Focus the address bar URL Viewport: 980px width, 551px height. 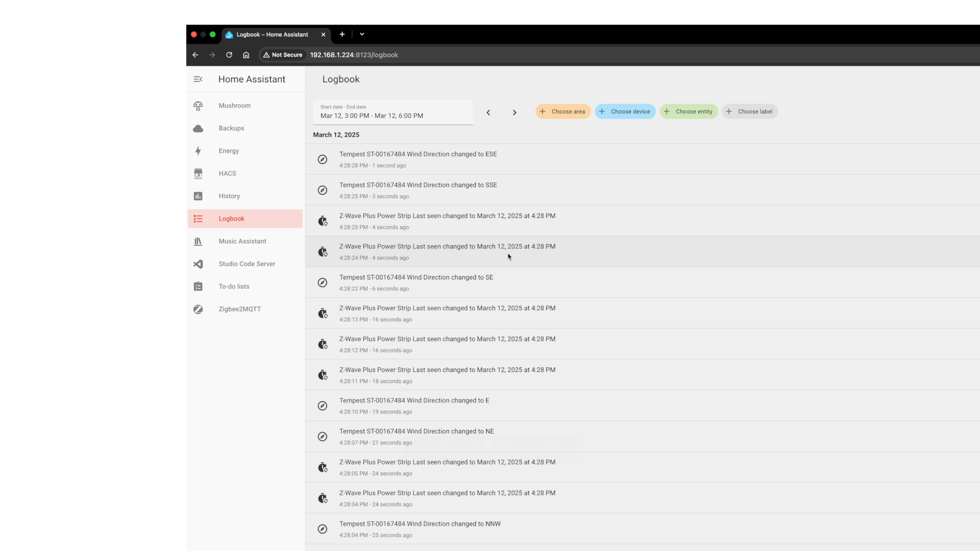[354, 55]
